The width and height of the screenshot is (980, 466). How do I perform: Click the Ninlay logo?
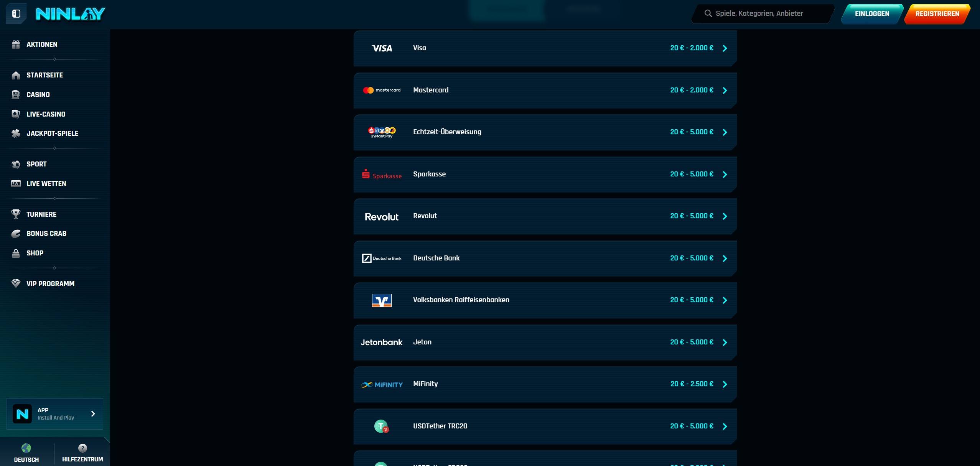point(70,14)
